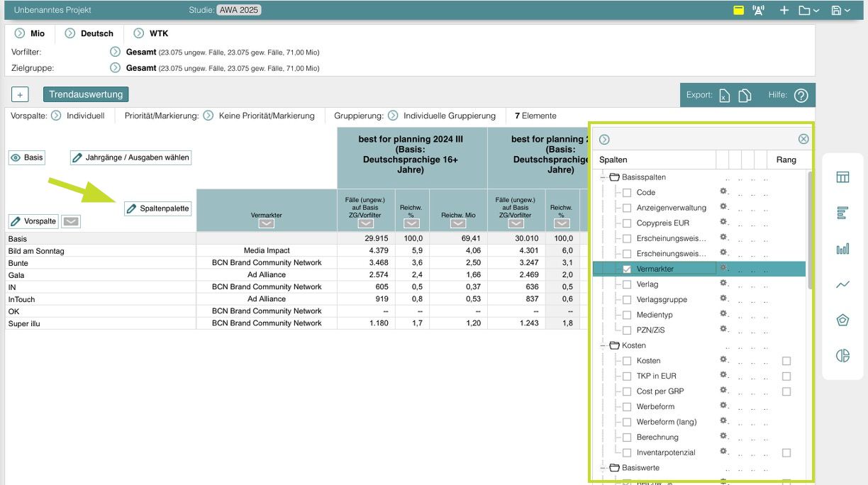The height and width of the screenshot is (485, 868).
Task: Open the save dropdown menu
Action: point(840,11)
